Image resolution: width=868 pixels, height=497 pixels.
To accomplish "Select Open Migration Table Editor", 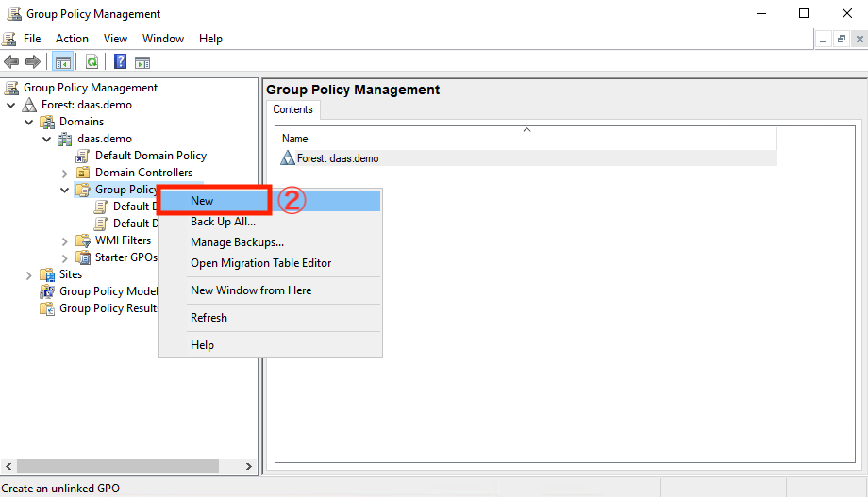I will click(x=270, y=263).
